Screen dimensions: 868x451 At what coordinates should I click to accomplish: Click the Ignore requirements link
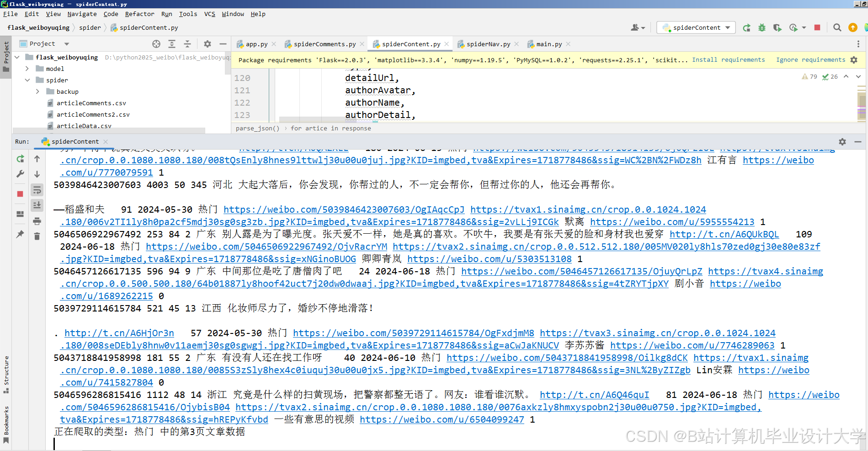[810, 59]
